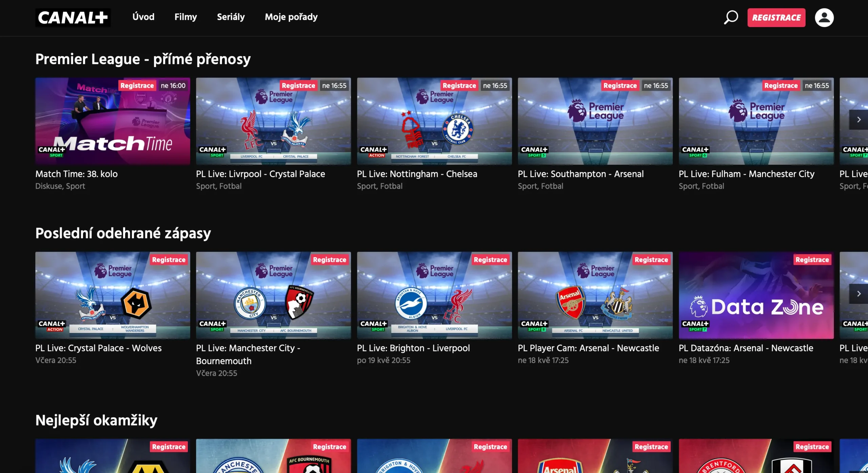Open the Match Time 38. kolo thumbnail
The image size is (868, 473).
click(113, 121)
